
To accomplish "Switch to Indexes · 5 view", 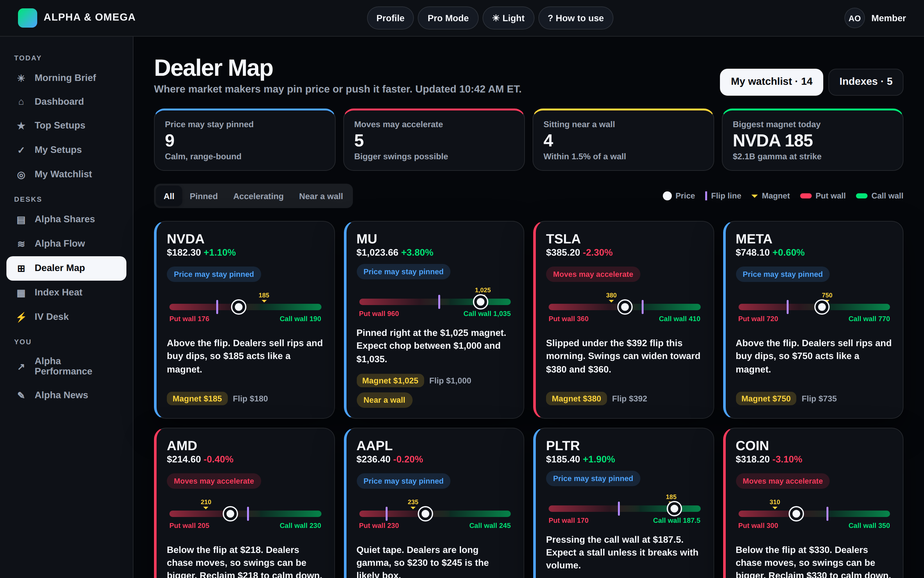I will point(865,82).
